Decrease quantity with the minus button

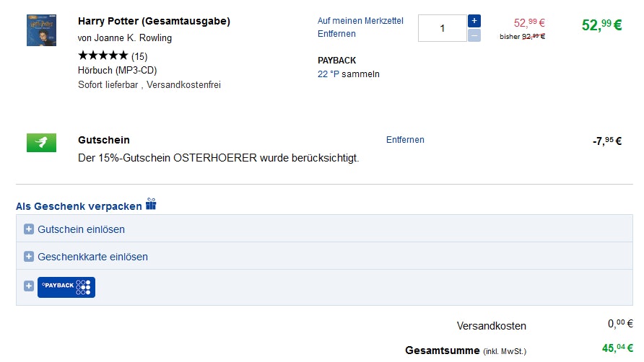pyautogui.click(x=474, y=35)
